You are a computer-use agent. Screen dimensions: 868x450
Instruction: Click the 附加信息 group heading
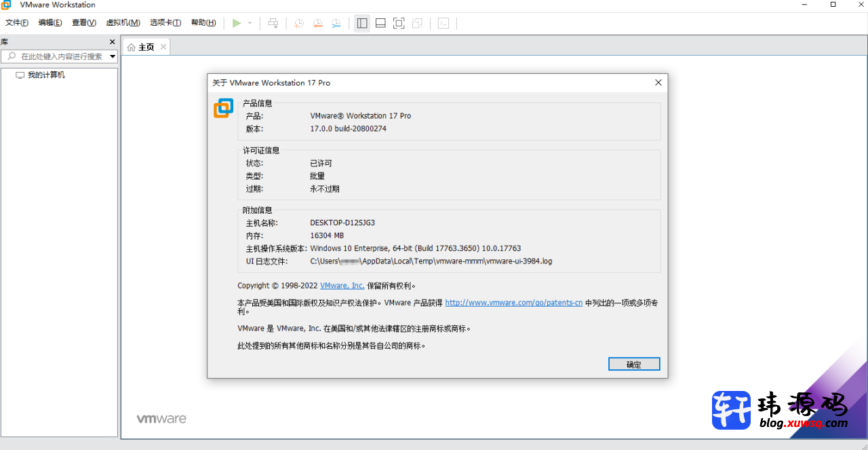258,210
